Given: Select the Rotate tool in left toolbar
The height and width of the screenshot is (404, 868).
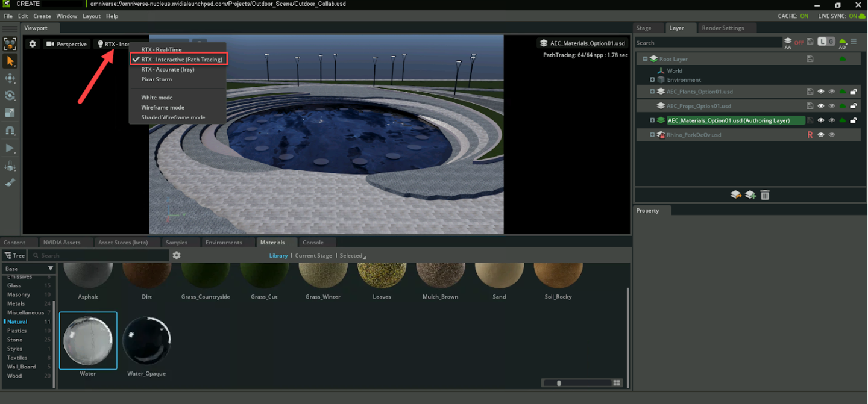Looking at the screenshot, I should point(10,96).
